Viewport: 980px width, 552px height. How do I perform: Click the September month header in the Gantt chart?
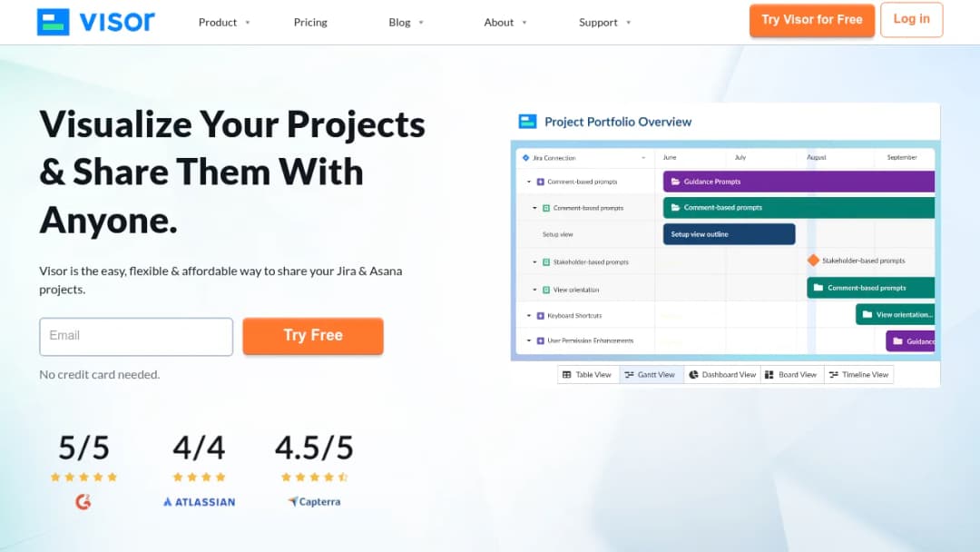(902, 158)
